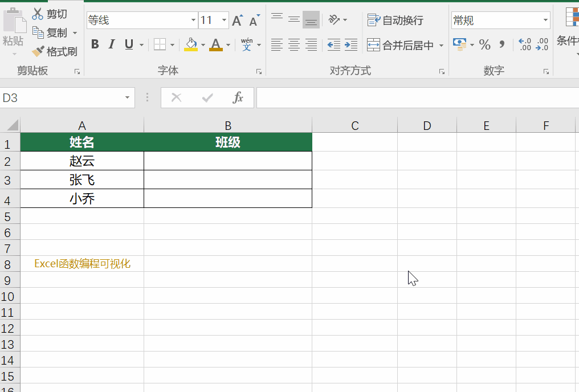Decrease font size with small A icon

(254, 21)
